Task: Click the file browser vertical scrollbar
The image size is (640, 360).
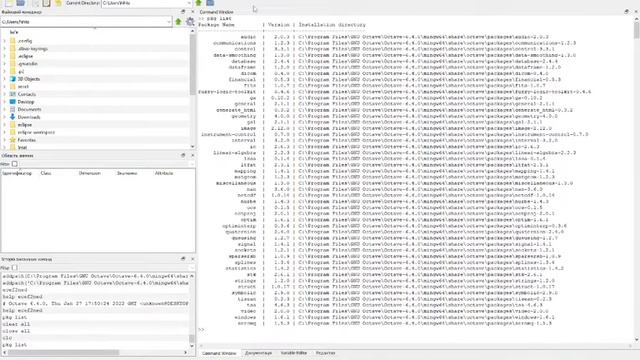Action: click(193, 65)
